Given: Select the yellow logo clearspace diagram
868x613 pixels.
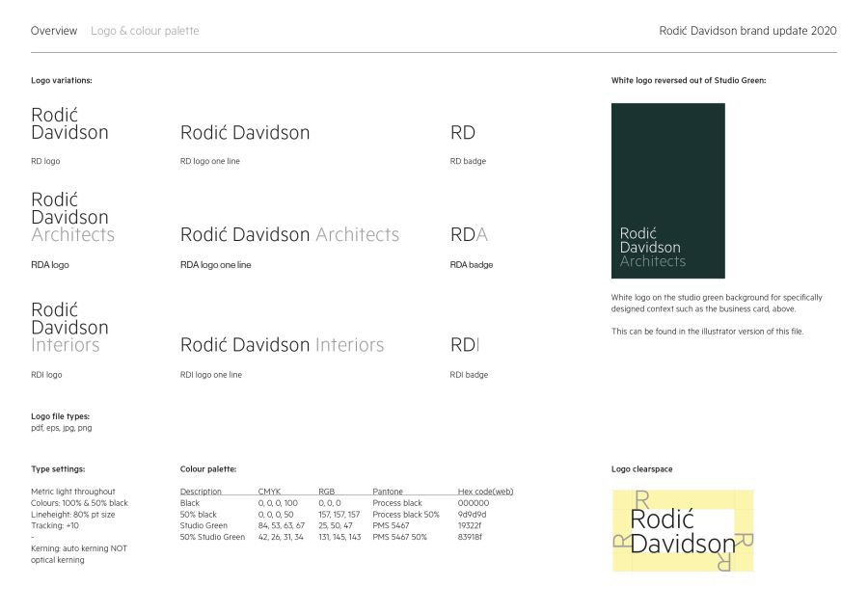Looking at the screenshot, I should point(683,531).
